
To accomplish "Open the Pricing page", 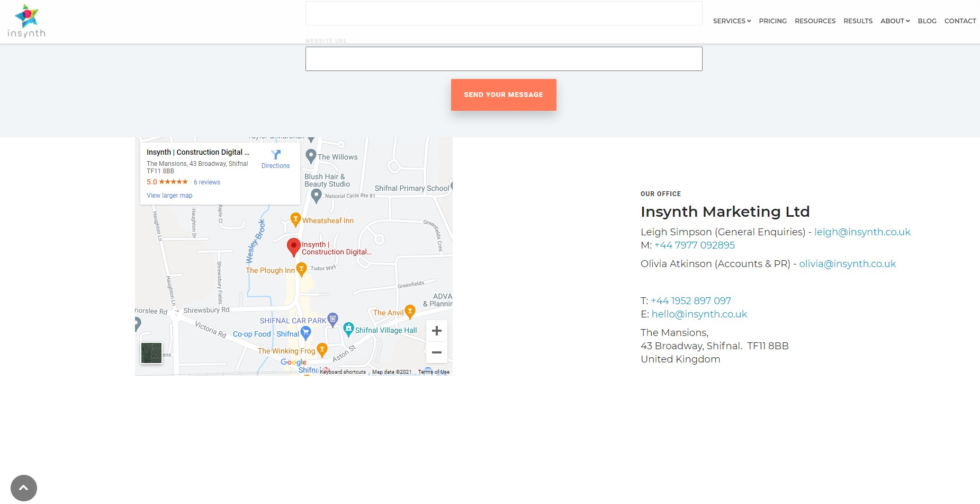I will click(772, 21).
